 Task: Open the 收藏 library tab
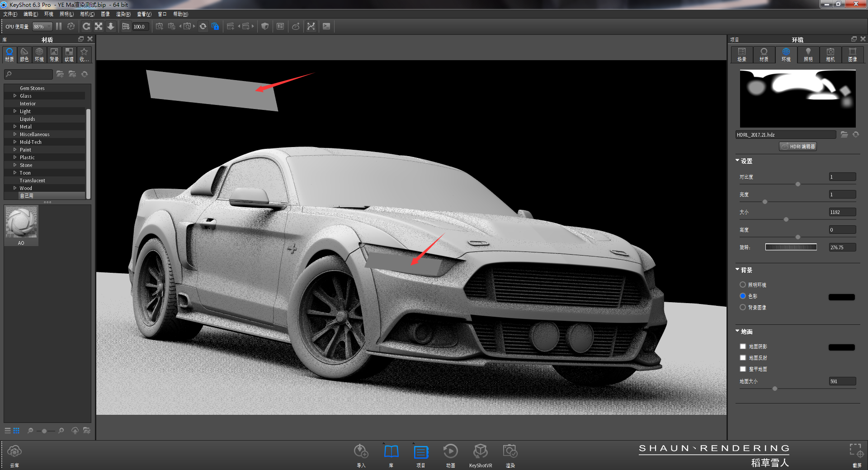click(x=84, y=54)
